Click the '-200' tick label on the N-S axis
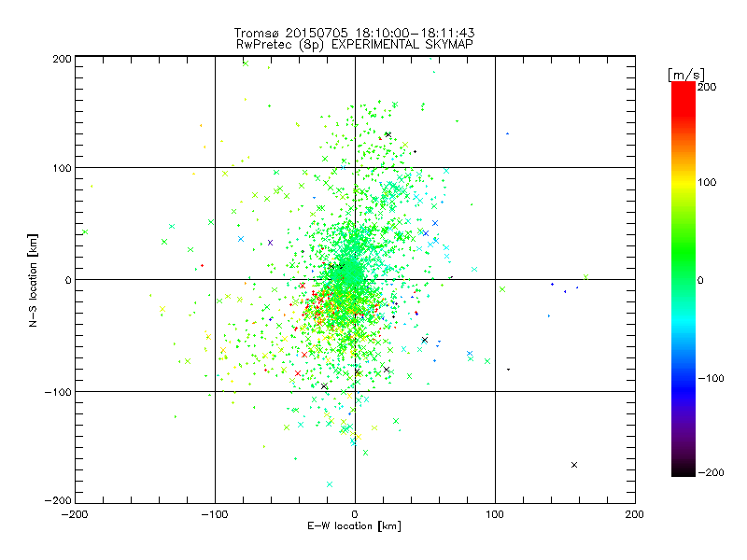This screenshot has width=747, height=560. pos(58,500)
